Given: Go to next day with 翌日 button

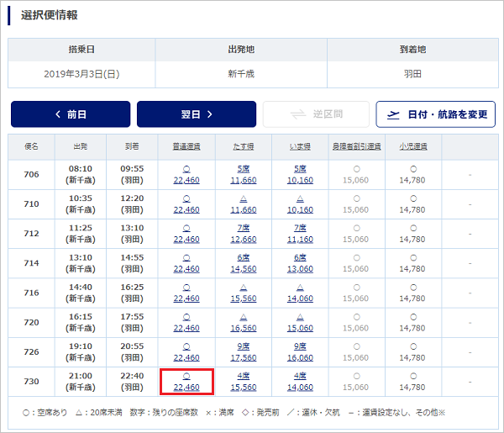Looking at the screenshot, I should 196,114.
